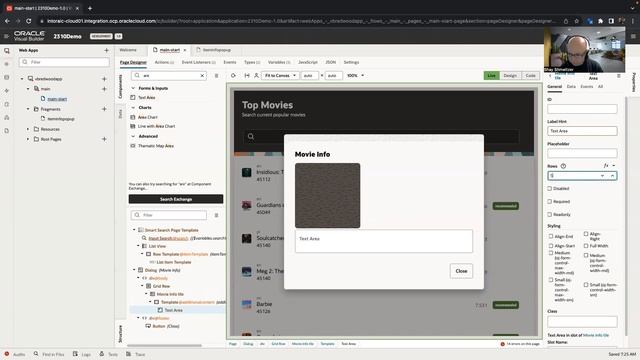Show help for the Rows property
The width and height of the screenshot is (640, 360).
click(x=563, y=166)
